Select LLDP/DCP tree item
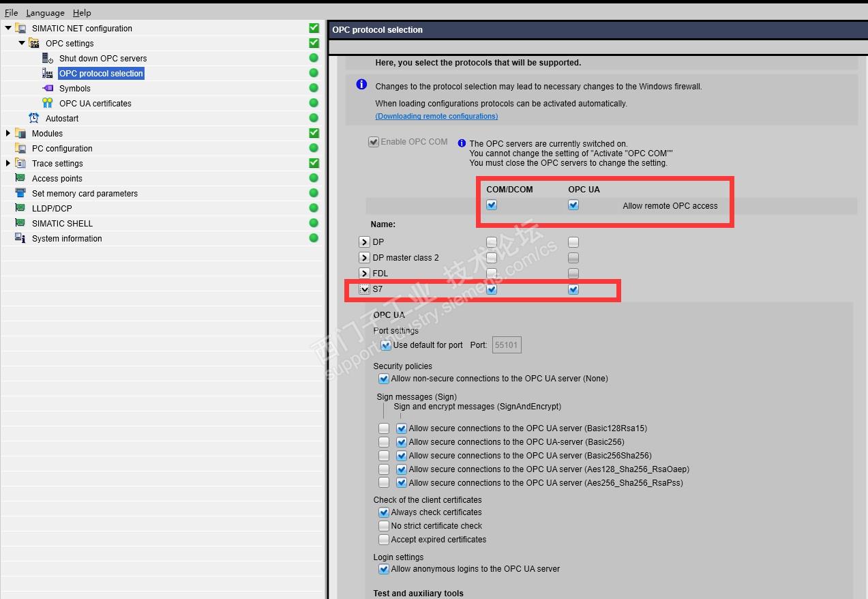 (52, 208)
